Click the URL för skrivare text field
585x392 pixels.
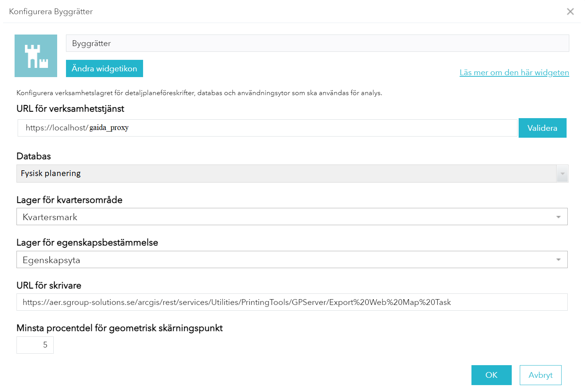292,302
